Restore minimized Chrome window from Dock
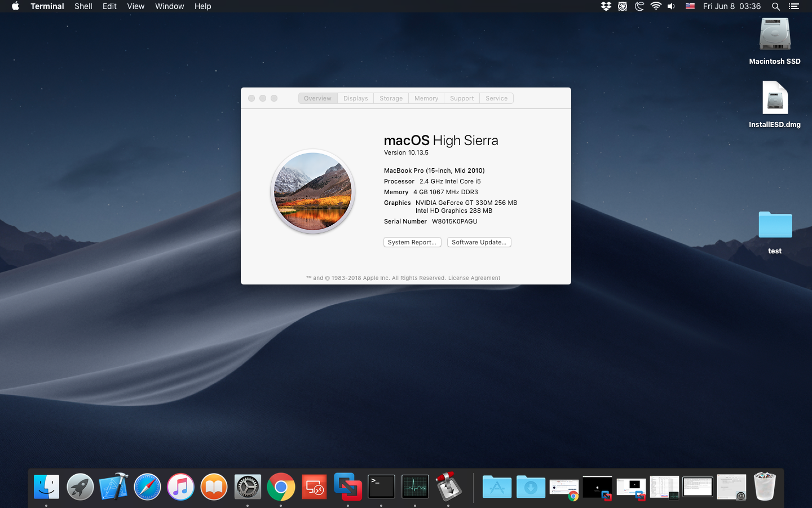The image size is (812, 508). [x=564, y=488]
